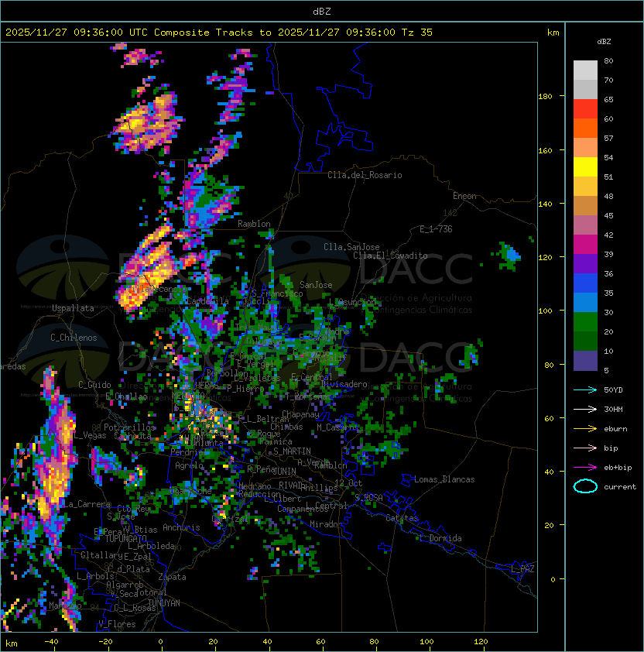This screenshot has width=644, height=652.
Task: Click the dBZ title in top bar
Action: [x=322, y=11]
